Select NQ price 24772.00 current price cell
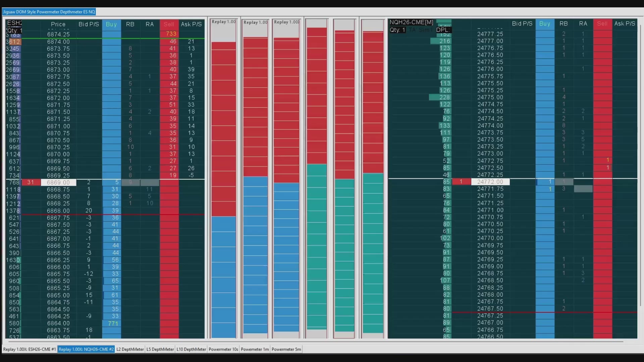644x362 pixels. coord(490,182)
